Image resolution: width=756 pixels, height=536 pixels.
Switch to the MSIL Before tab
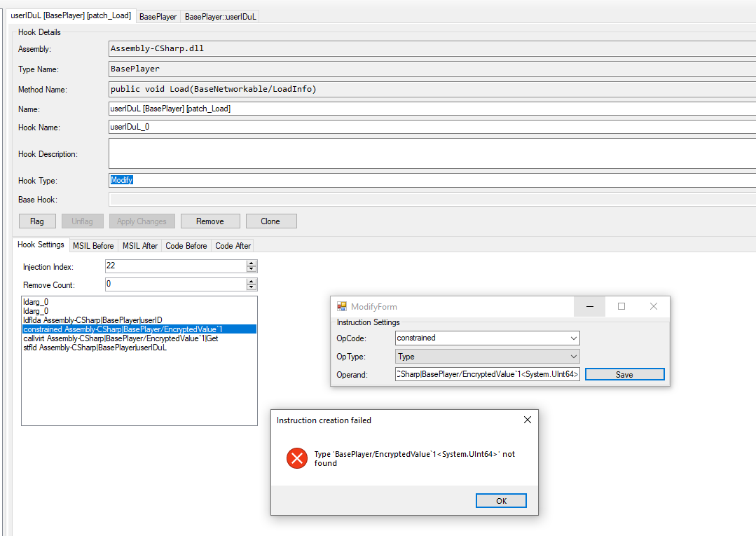93,246
